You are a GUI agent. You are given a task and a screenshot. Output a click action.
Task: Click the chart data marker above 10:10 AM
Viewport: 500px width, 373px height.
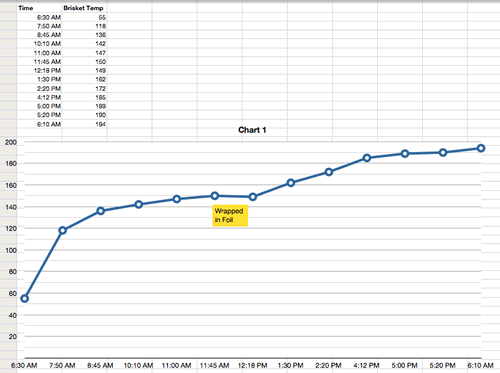pyautogui.click(x=139, y=204)
